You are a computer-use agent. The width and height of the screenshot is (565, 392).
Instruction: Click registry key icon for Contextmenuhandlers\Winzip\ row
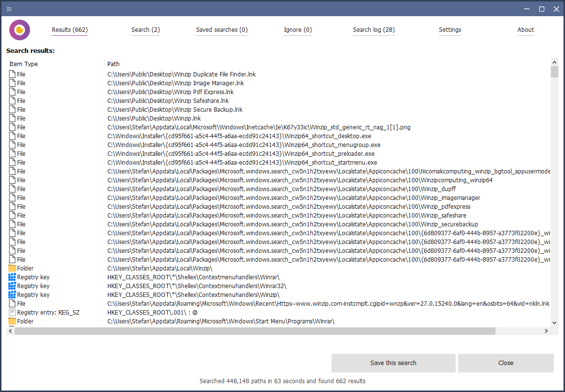pyautogui.click(x=12, y=295)
